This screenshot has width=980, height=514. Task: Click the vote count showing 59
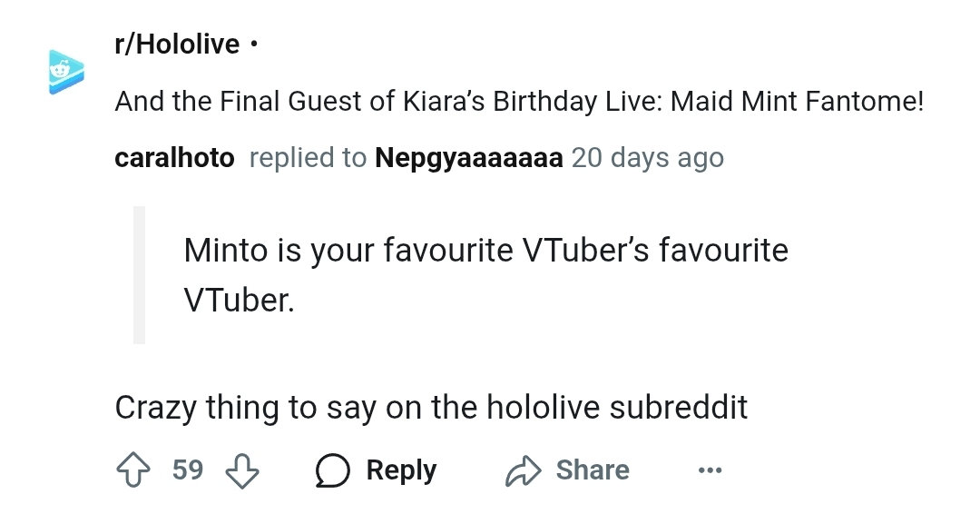coord(188,470)
